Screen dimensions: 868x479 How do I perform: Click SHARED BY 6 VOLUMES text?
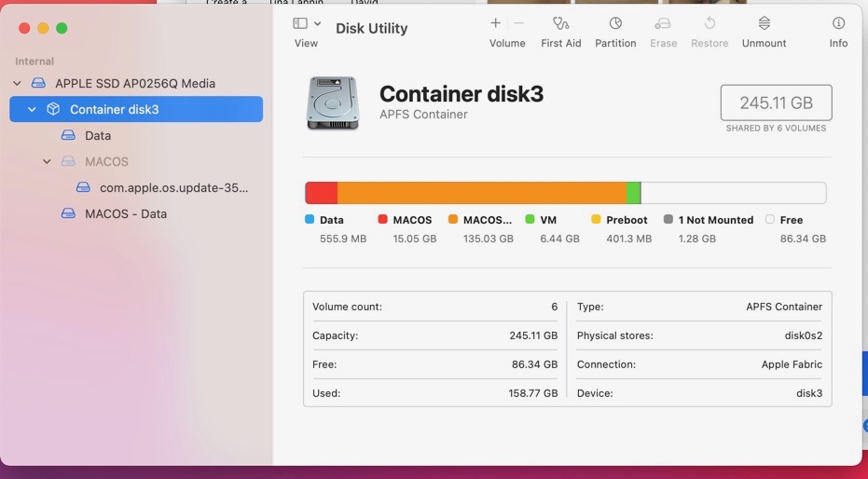(776, 129)
